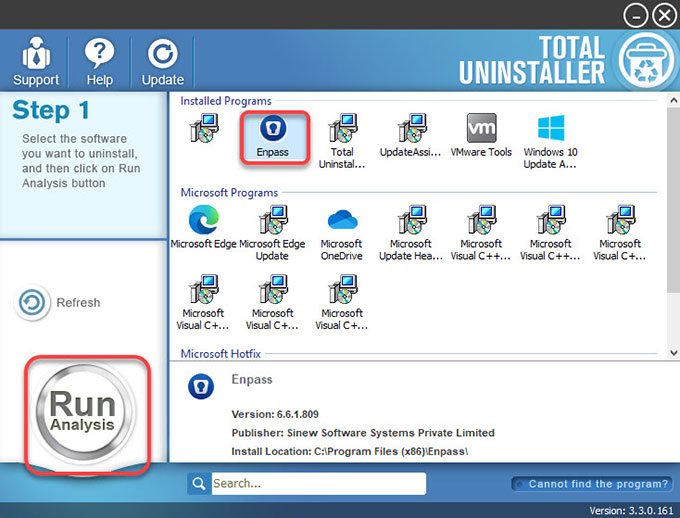Click the Enpass icon in details panel
The image size is (680, 518).
(201, 386)
